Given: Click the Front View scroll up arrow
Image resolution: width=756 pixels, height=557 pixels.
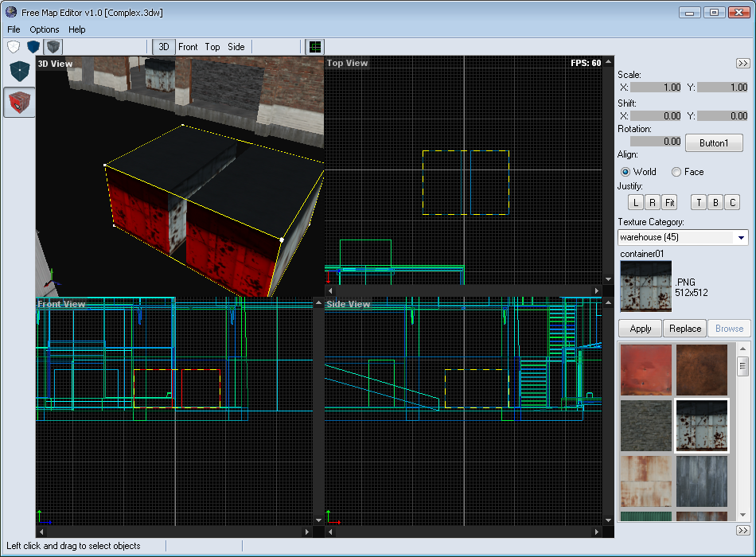Looking at the screenshot, I should pyautogui.click(x=318, y=303).
